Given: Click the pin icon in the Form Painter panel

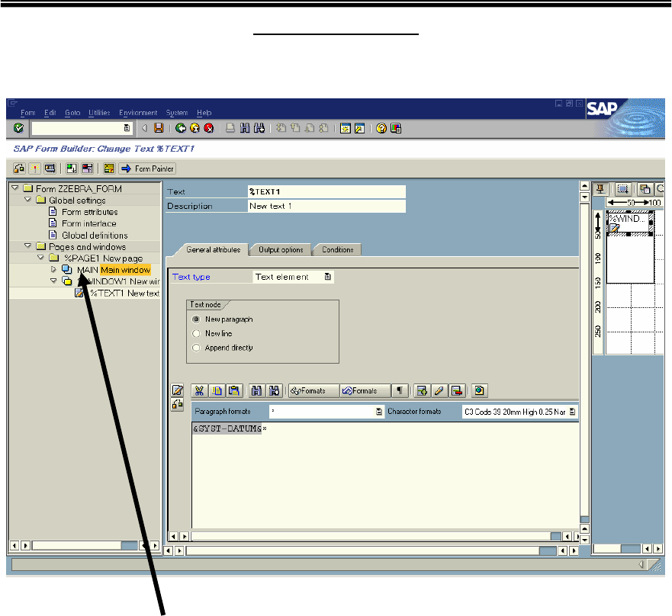Looking at the screenshot, I should pyautogui.click(x=600, y=188).
